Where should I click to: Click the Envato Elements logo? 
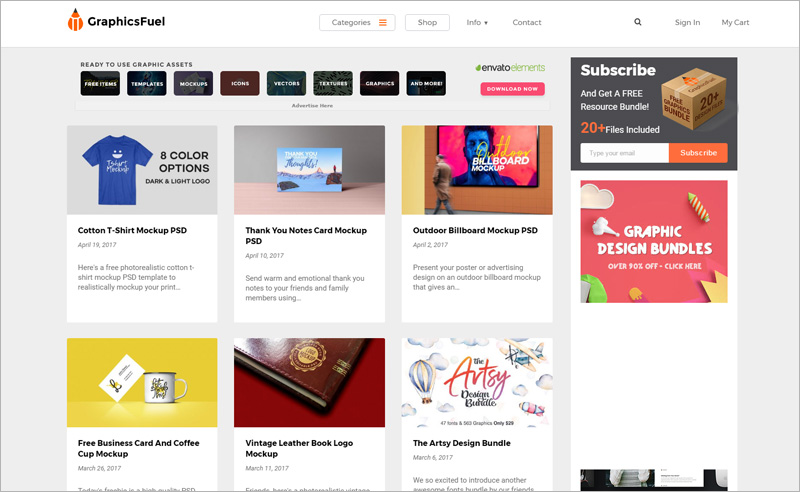click(510, 67)
